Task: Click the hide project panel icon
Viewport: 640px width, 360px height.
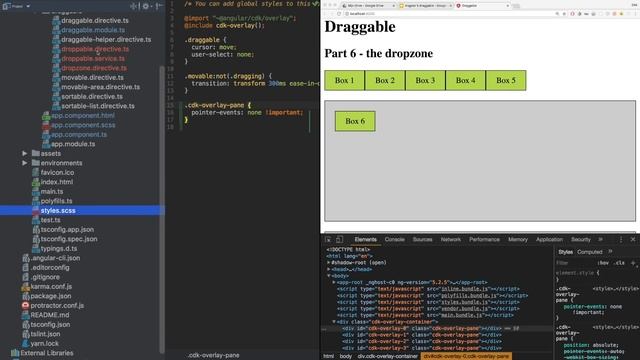Action: (159, 6)
